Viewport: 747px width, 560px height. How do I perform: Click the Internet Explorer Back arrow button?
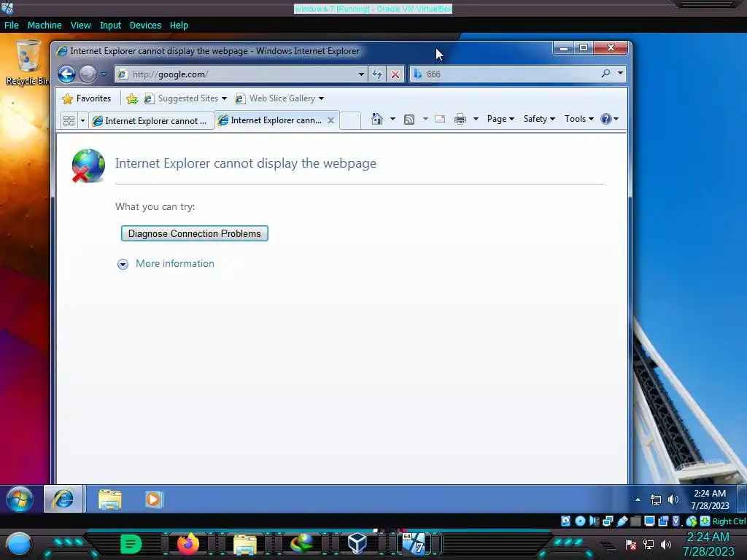point(66,74)
